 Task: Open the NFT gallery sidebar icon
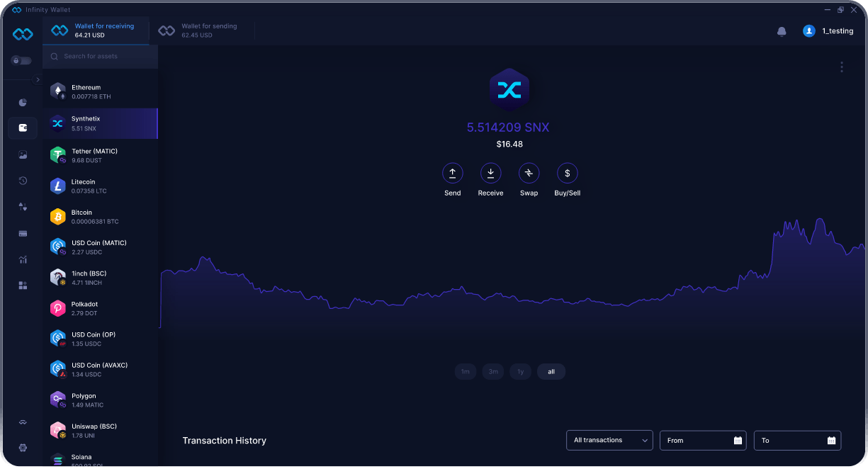tap(23, 154)
